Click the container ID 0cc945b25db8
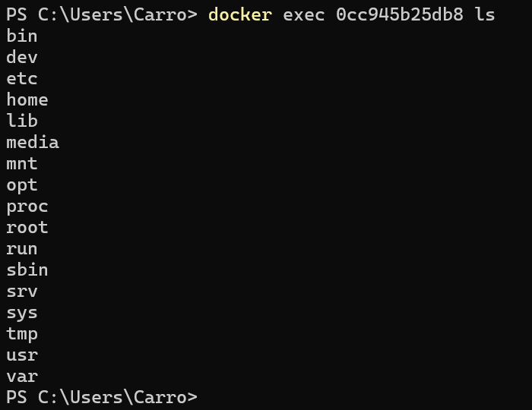The width and height of the screenshot is (532, 410). point(399,14)
